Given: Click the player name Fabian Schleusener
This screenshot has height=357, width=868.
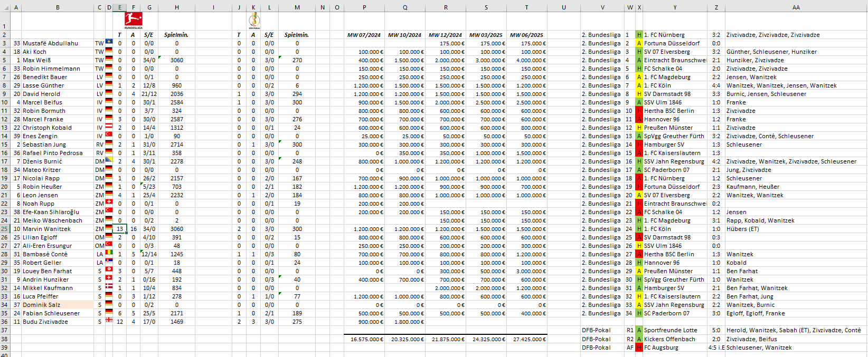Looking at the screenshot, I should 51,313.
